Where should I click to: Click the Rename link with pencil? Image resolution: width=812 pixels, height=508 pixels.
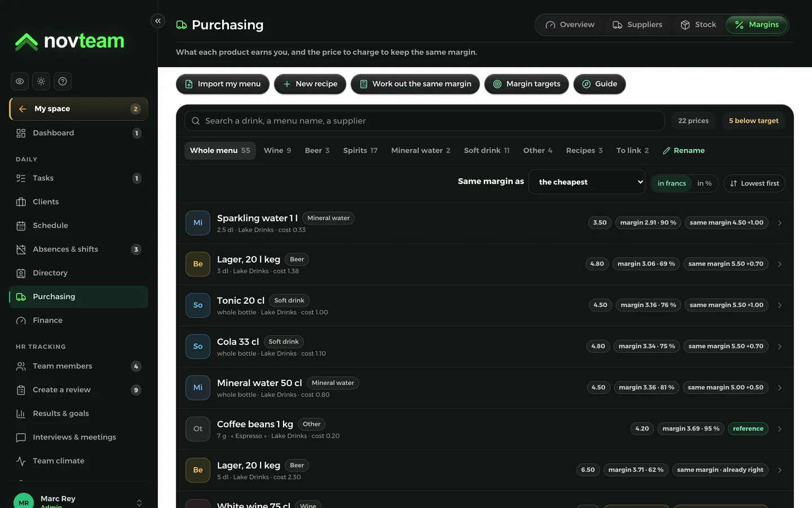click(x=683, y=151)
